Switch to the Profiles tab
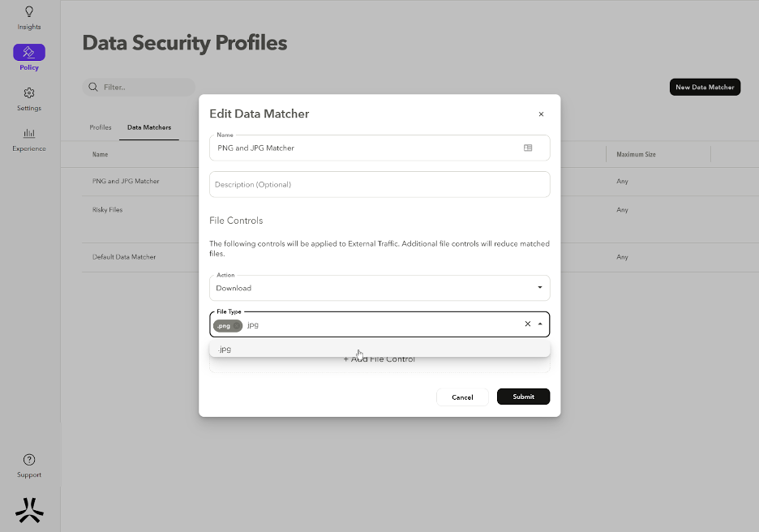 (x=101, y=127)
